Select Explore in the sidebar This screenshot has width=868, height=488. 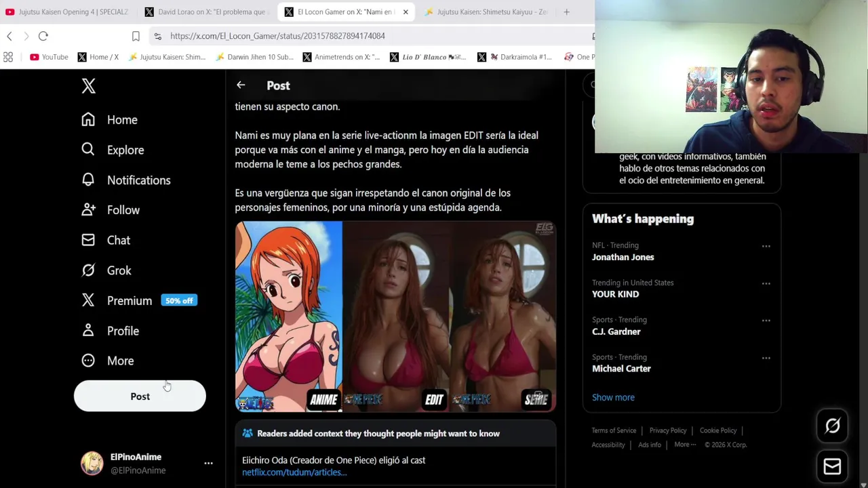click(x=125, y=150)
